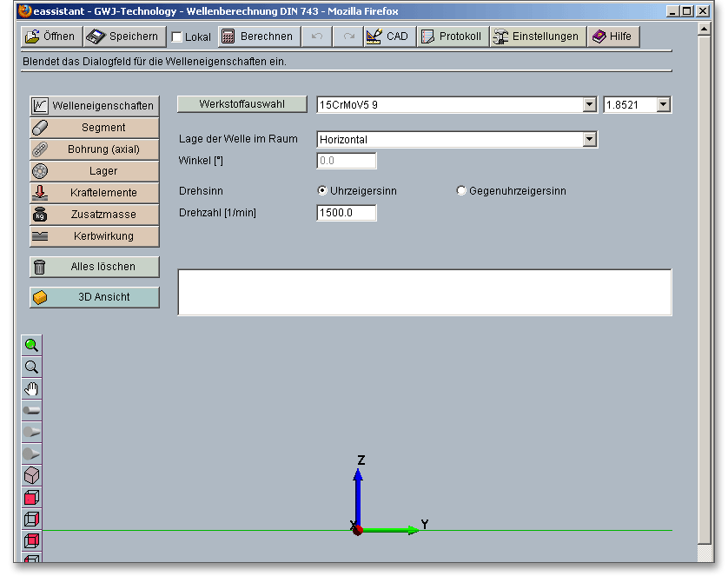This screenshot has width=728, height=576.
Task: Open the 3D Ansicht view
Action: 95,297
